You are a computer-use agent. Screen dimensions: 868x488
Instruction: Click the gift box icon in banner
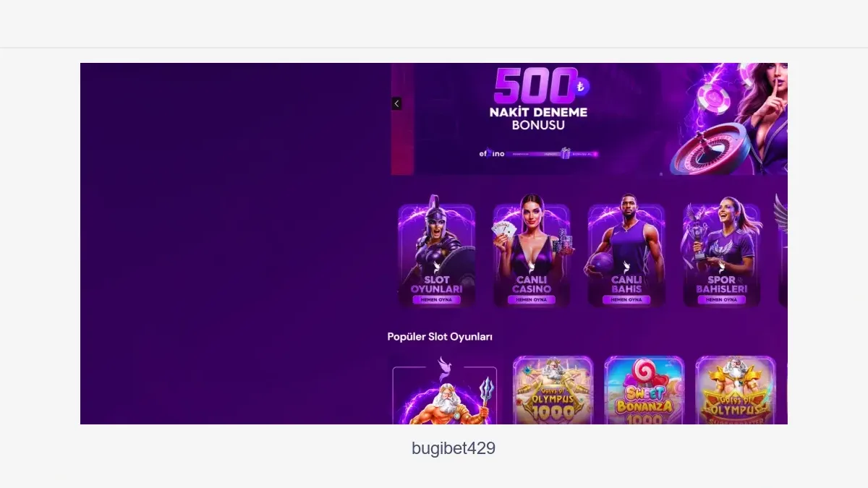566,153
